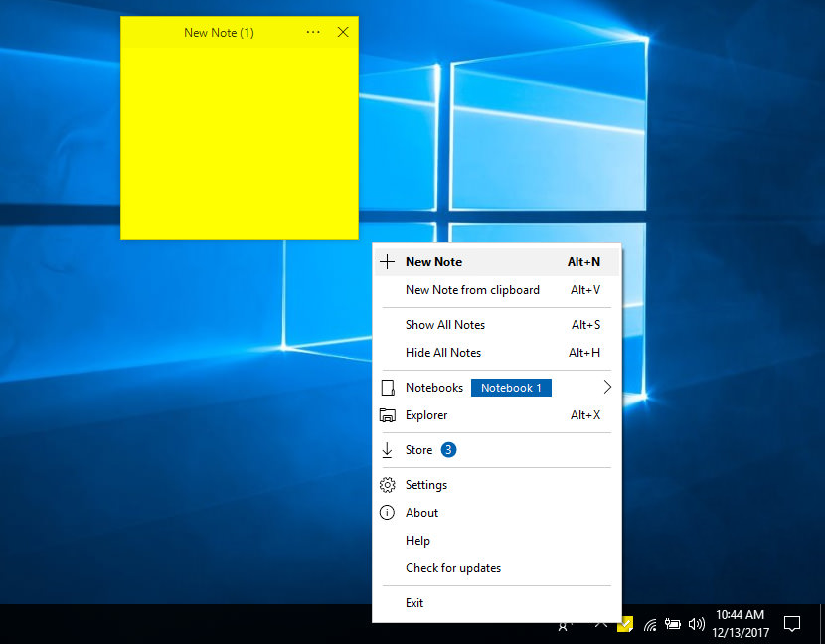Click the volume speaker tray icon
This screenshot has height=644, width=825.
pyautogui.click(x=697, y=625)
